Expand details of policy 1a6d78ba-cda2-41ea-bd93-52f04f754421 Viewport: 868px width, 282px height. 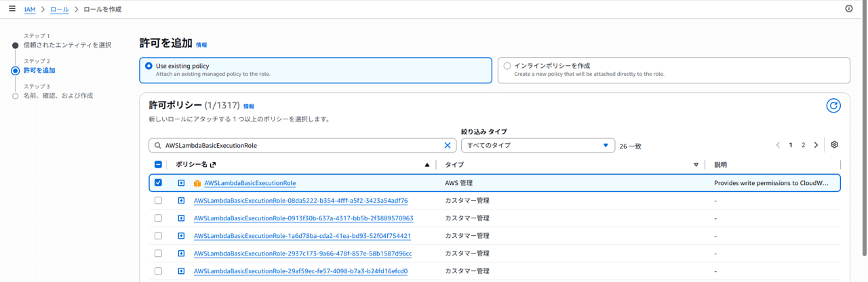tap(181, 236)
